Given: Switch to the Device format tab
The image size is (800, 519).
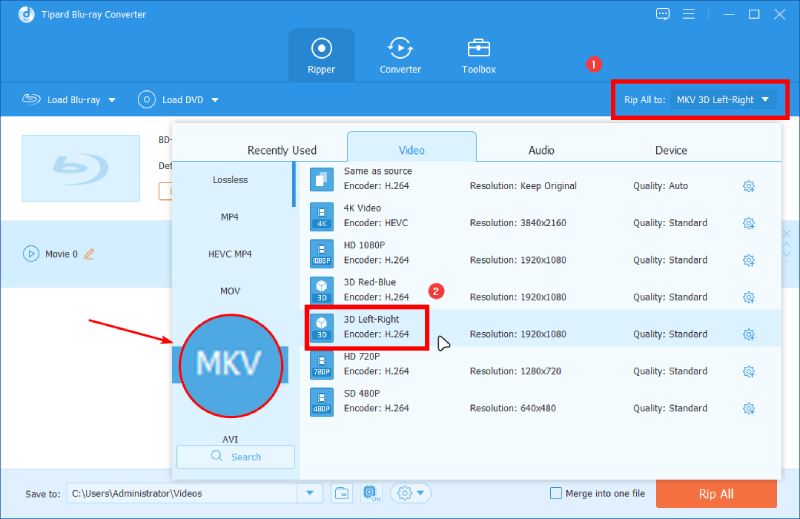Looking at the screenshot, I should tap(670, 150).
